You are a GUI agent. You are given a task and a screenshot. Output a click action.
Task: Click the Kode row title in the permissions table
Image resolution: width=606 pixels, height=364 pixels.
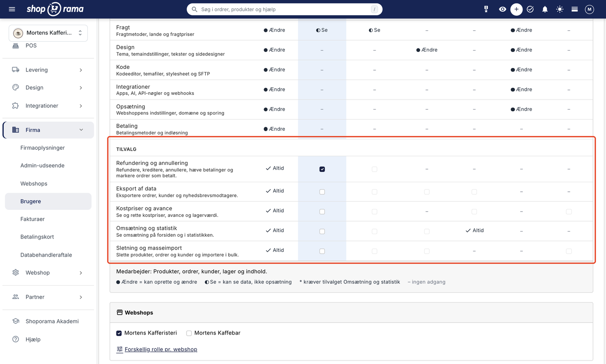[x=123, y=67]
